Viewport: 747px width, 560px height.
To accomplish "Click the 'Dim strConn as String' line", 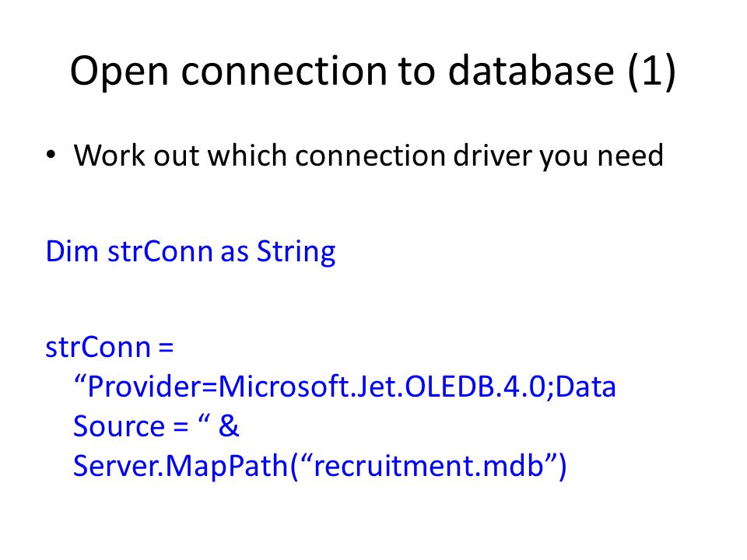I will (191, 252).
